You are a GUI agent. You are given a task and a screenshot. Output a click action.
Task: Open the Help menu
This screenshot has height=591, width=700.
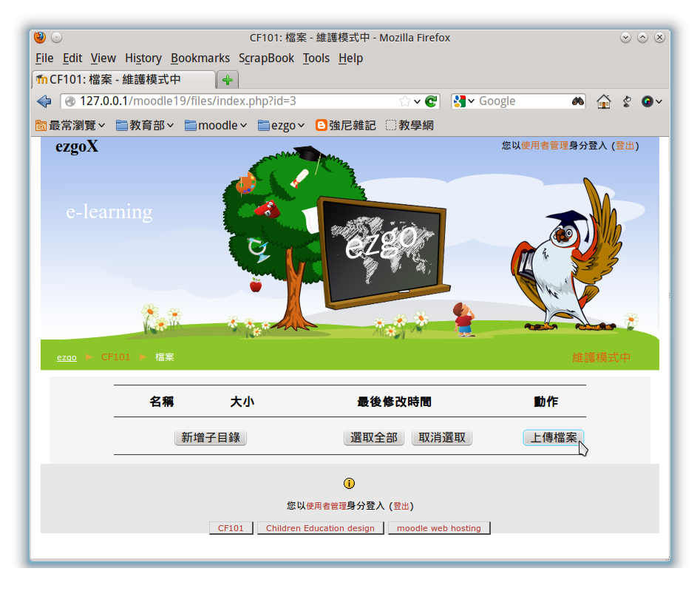coord(350,58)
